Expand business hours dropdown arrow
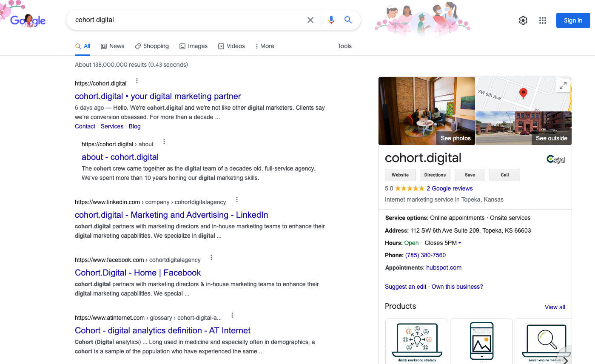The width and height of the screenshot is (595, 364). point(460,243)
